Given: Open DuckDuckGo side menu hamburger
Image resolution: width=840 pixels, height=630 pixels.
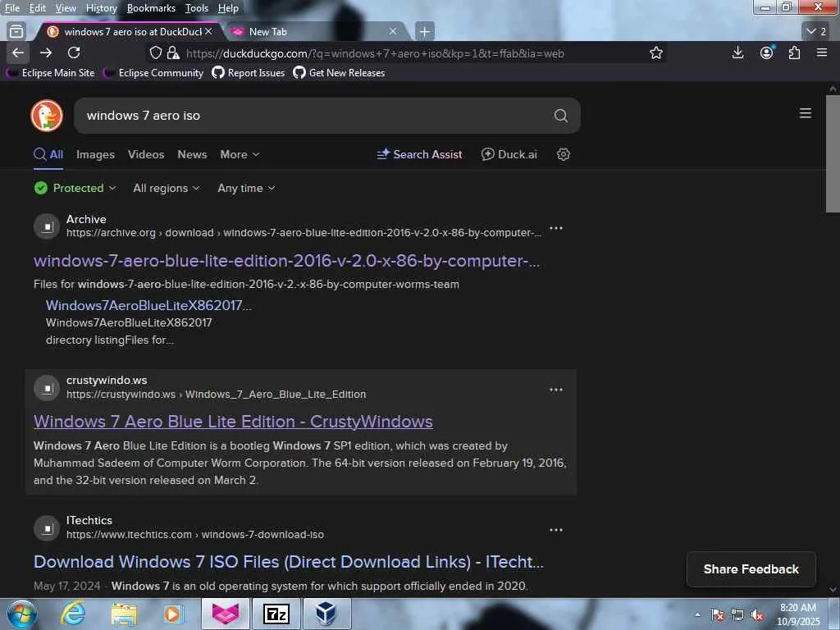Looking at the screenshot, I should (x=806, y=113).
